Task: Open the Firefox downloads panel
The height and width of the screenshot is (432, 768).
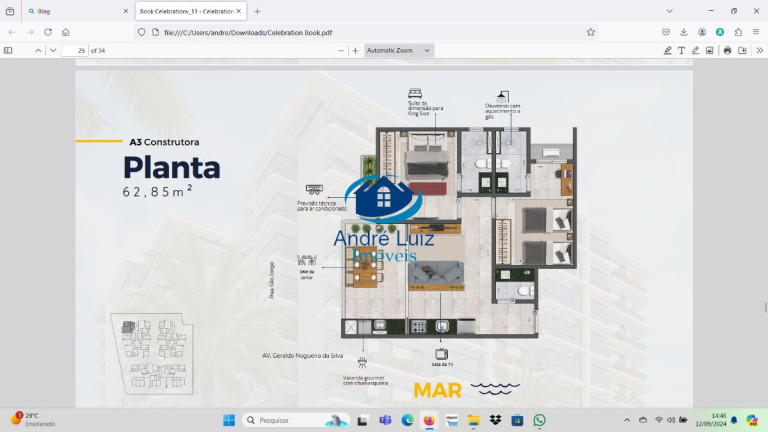Action: 684,32
